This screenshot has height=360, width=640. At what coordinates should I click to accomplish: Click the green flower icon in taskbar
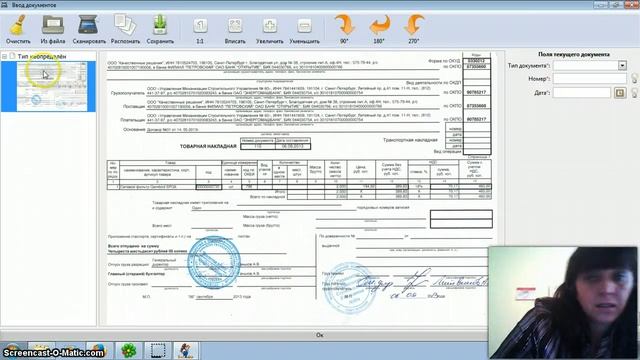129,351
